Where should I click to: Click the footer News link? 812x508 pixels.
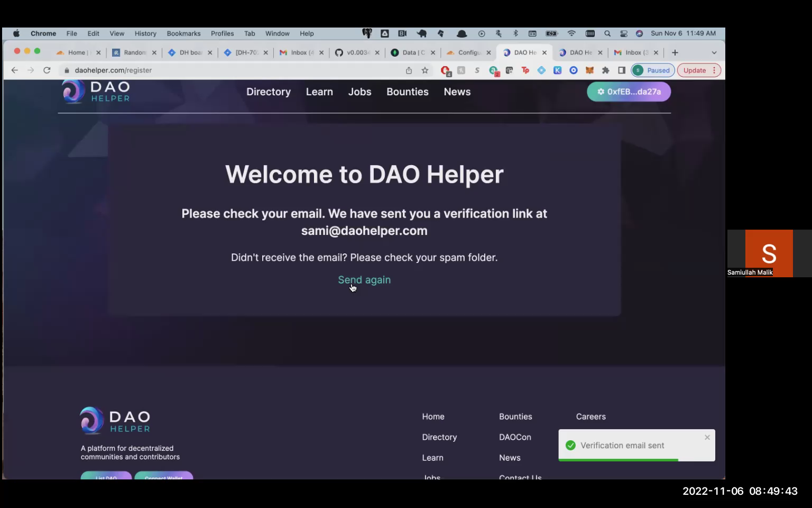coord(510,458)
